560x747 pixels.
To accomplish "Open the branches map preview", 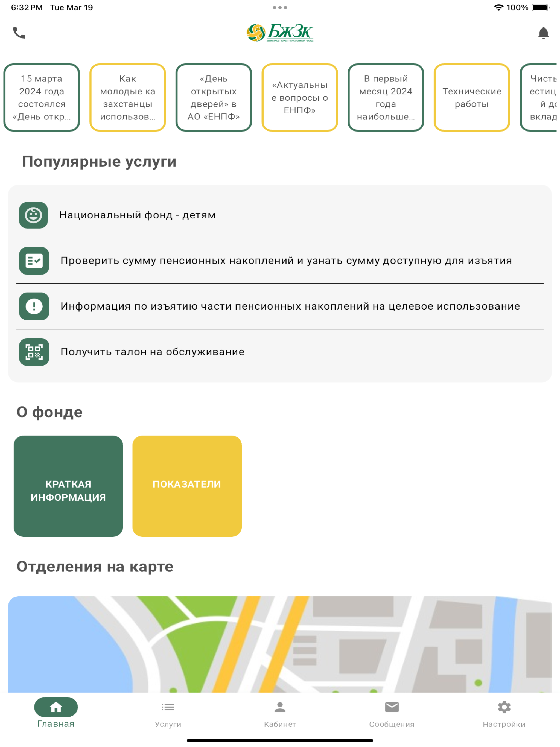I will click(x=280, y=644).
